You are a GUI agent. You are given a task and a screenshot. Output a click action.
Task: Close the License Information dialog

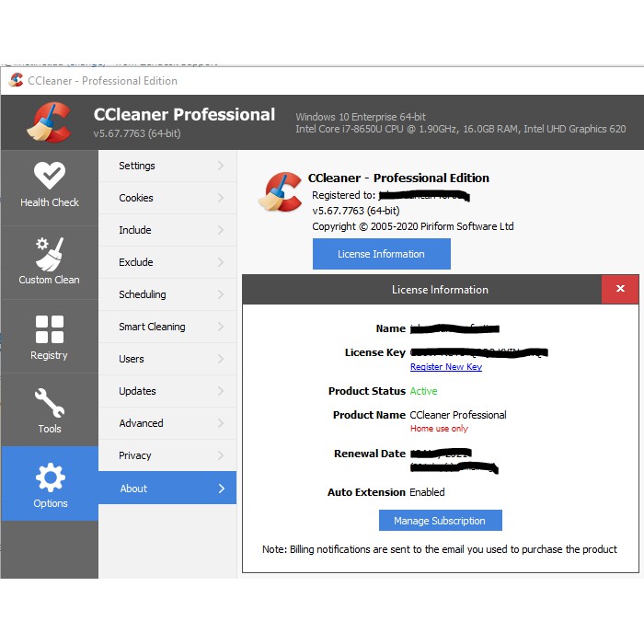point(619,289)
